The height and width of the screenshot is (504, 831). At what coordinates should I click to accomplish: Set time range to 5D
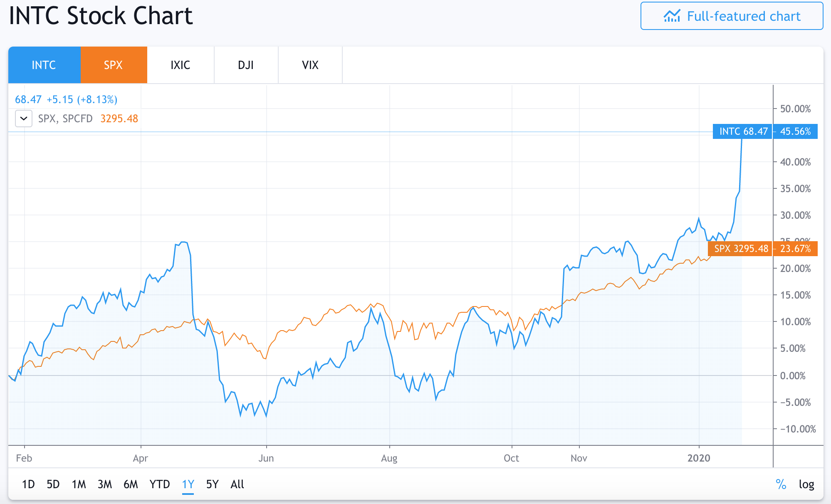tap(53, 484)
